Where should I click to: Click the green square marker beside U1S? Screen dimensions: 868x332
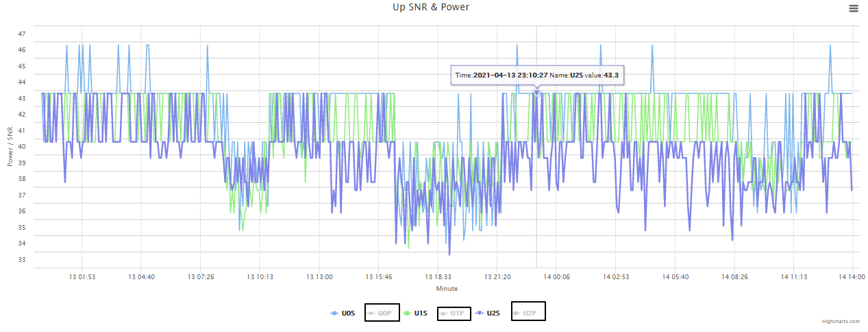tap(407, 313)
